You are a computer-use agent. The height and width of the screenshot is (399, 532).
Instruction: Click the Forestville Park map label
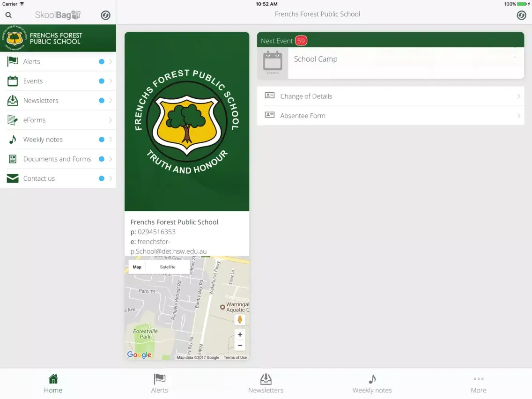[145, 334]
